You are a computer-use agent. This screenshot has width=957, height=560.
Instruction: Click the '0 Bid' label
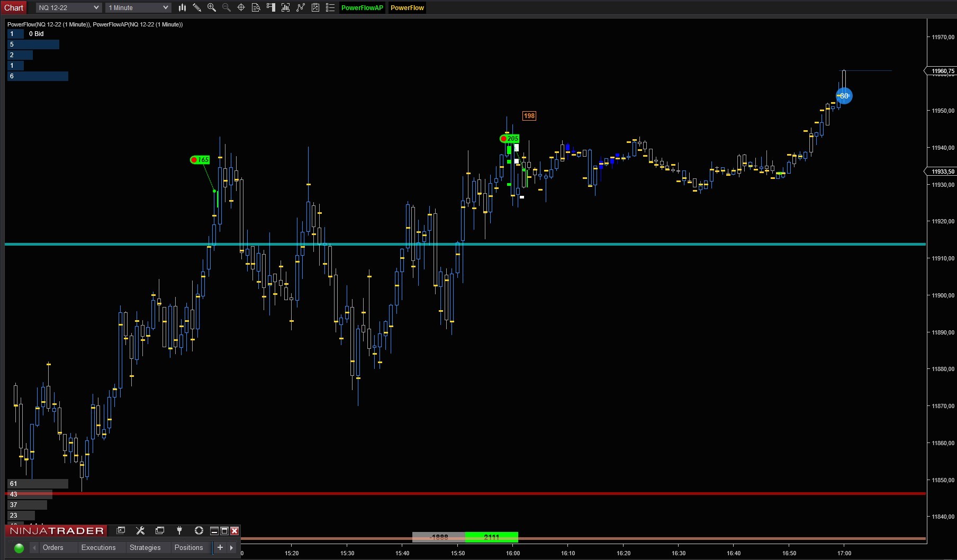pyautogui.click(x=37, y=34)
